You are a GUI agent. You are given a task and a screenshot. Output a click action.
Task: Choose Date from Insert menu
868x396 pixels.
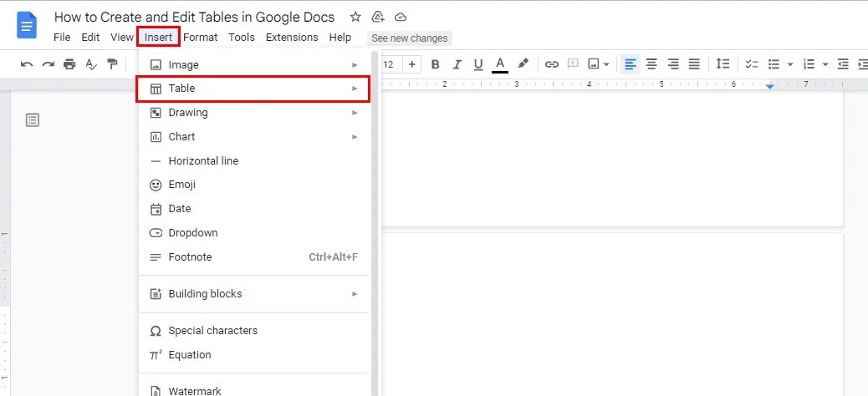(255, 209)
